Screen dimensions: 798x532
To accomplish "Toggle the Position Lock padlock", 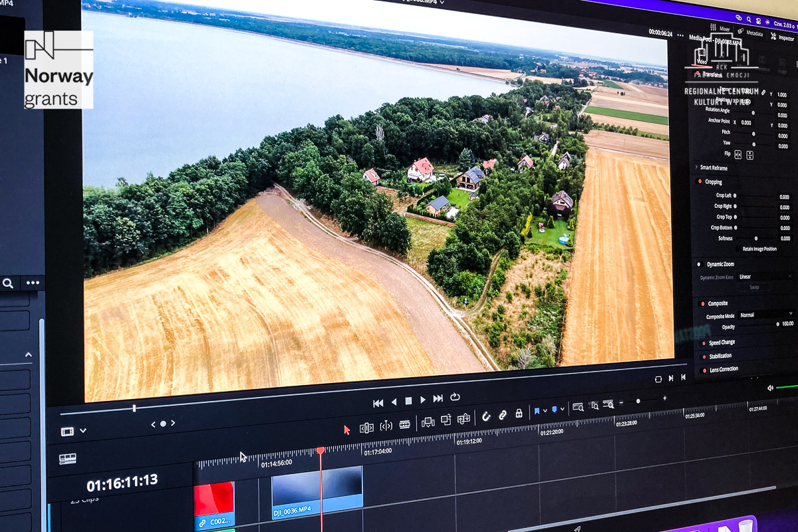I will click(x=519, y=414).
